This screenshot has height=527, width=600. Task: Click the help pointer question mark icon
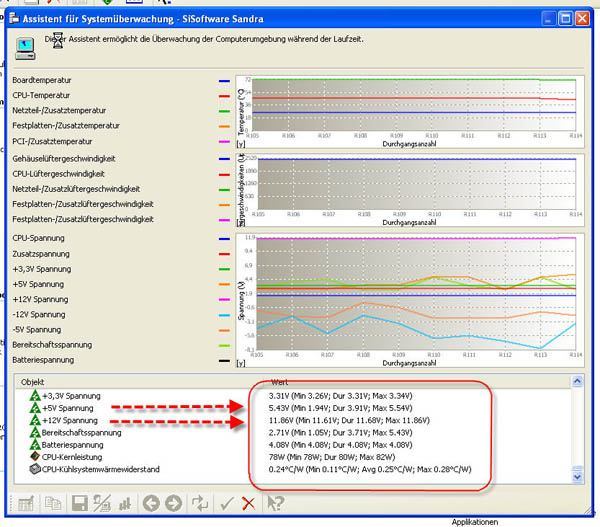point(276,503)
